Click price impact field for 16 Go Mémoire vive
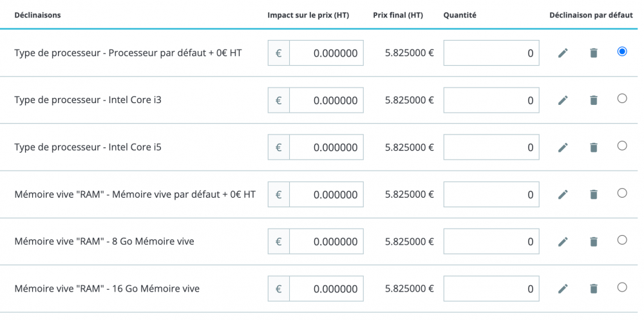 (326, 289)
